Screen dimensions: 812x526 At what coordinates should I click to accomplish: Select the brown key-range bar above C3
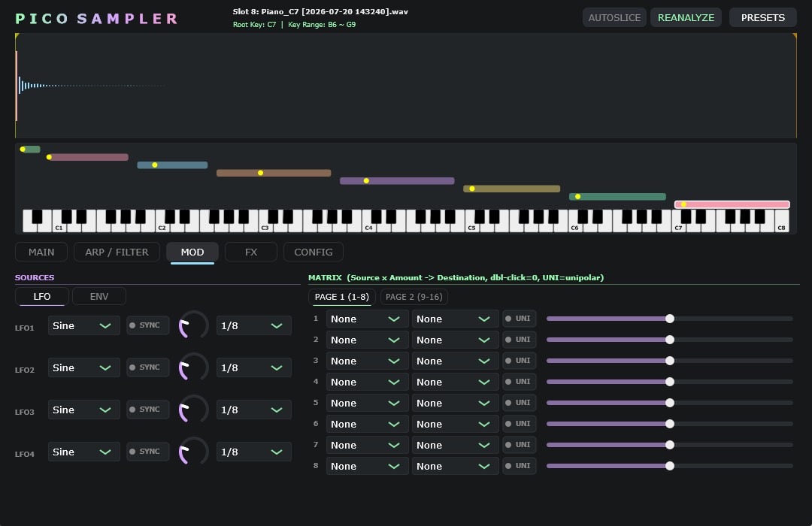click(274, 173)
